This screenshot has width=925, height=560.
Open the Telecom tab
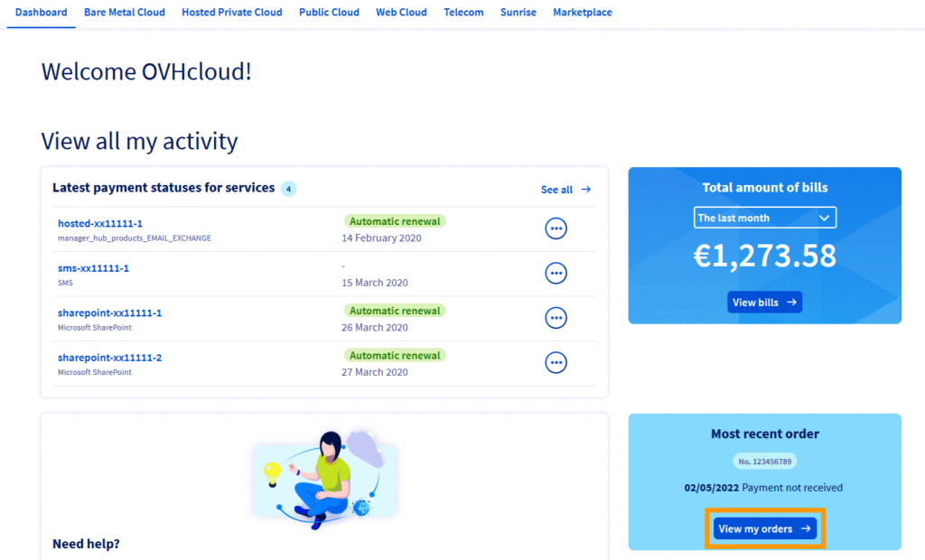pos(463,13)
